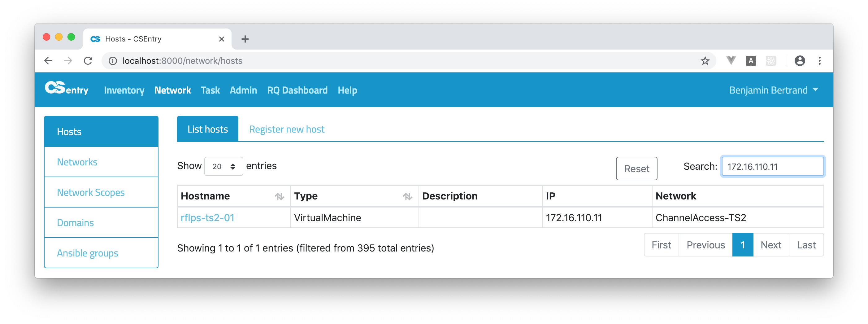Click into the Search input field

point(772,166)
